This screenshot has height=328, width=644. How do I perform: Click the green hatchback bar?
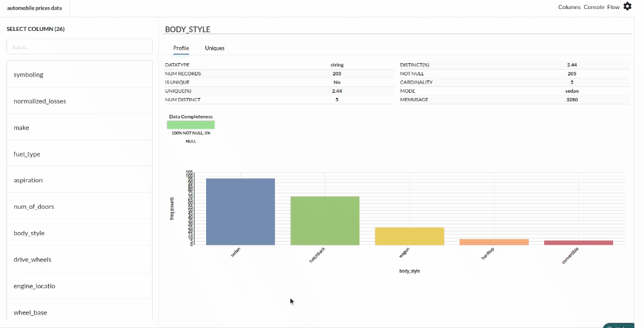(325, 221)
